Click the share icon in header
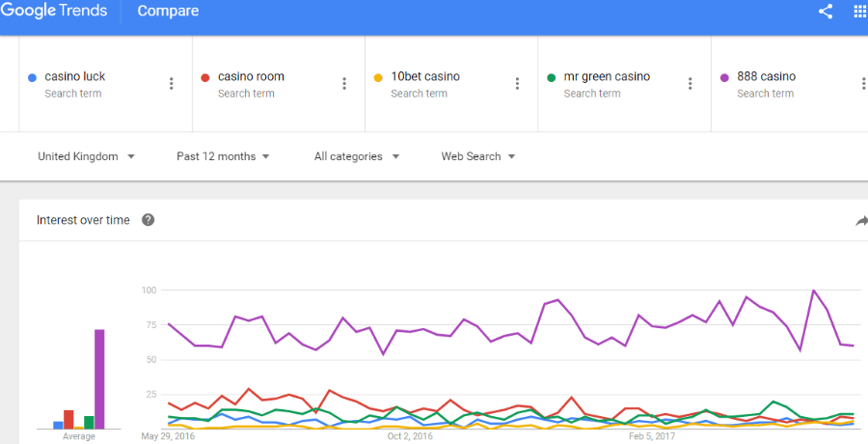 point(826,12)
